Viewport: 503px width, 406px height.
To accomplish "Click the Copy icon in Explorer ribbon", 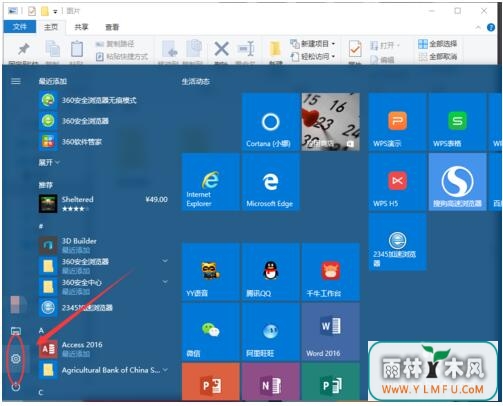I will (53, 49).
